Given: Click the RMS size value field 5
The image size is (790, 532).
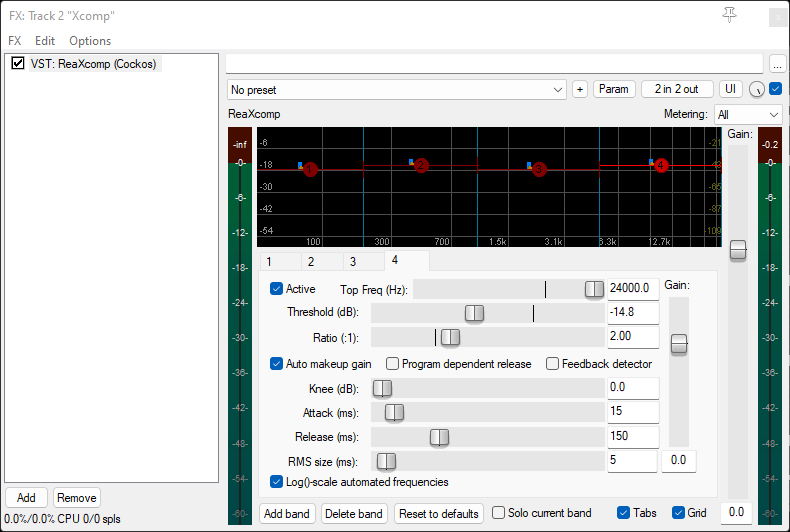Looking at the screenshot, I should coord(632,461).
